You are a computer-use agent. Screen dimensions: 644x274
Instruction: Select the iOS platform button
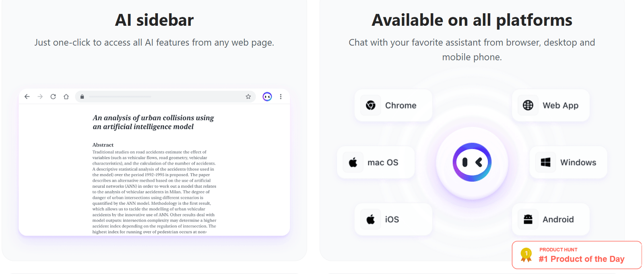coord(393,220)
